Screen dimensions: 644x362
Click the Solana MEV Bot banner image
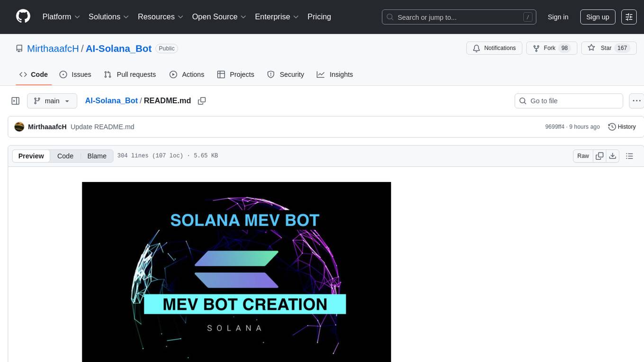click(x=236, y=272)
